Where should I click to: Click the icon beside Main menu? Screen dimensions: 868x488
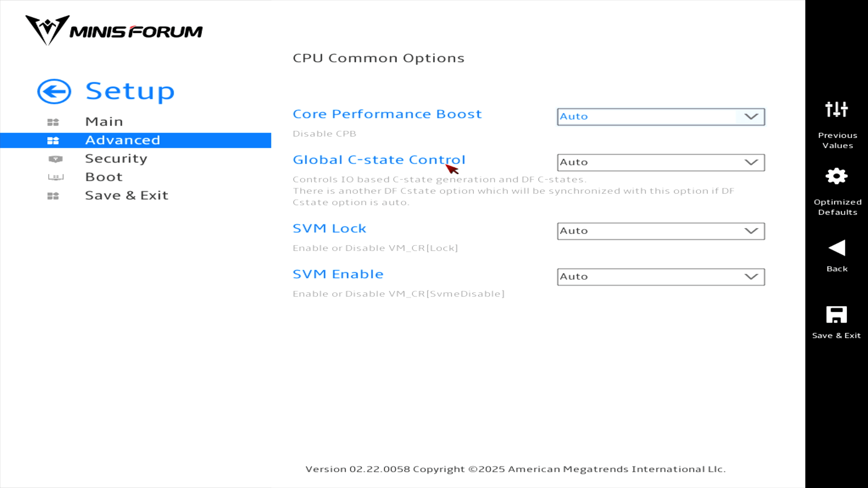point(53,122)
